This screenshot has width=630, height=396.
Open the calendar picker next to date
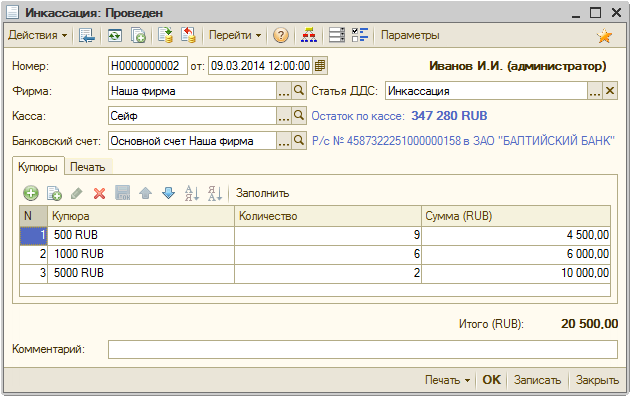[x=320, y=65]
